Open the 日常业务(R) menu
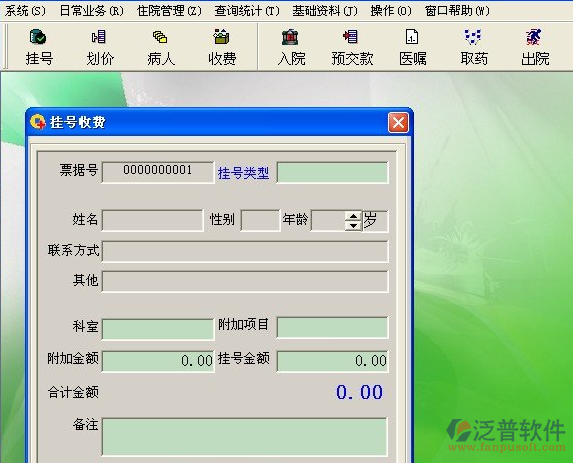576x463 pixels. [x=91, y=11]
